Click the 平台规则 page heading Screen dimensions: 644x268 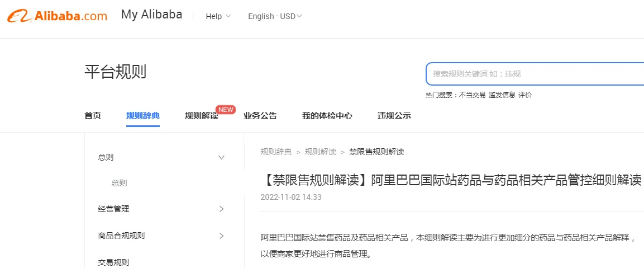[x=116, y=72]
